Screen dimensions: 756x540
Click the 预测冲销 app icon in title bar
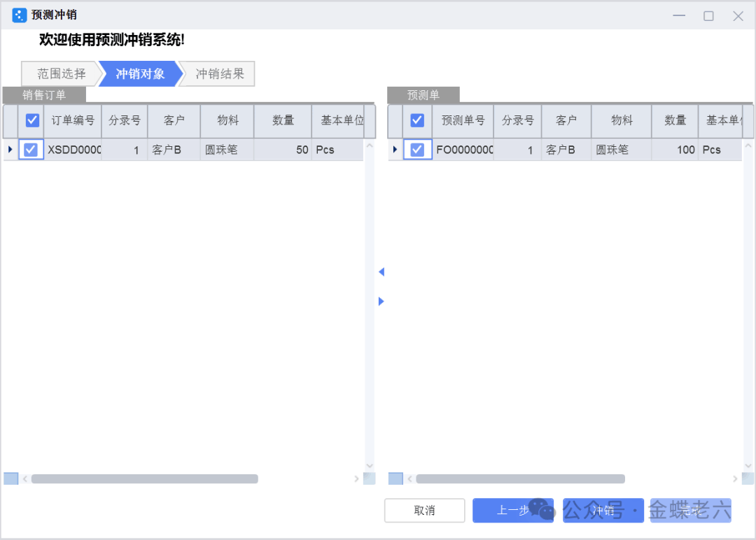coord(19,15)
